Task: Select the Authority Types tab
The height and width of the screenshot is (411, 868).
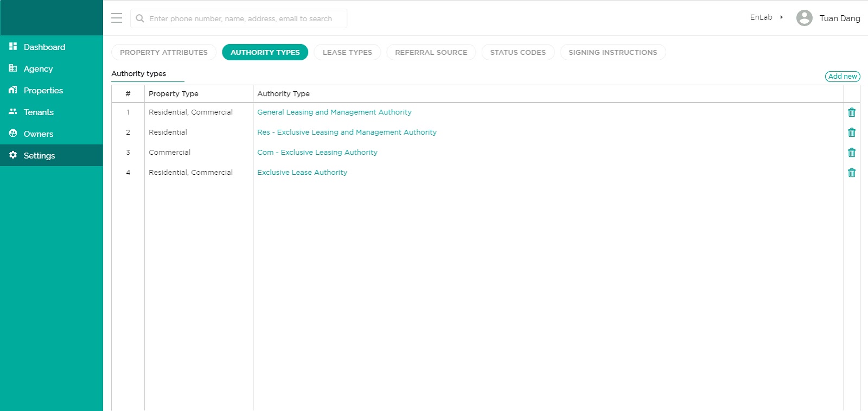Action: [x=265, y=52]
